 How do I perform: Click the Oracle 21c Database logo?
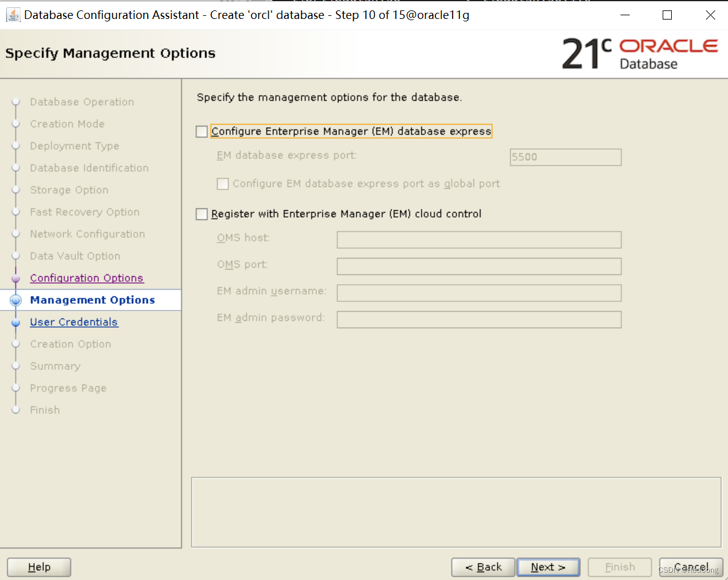[640, 53]
